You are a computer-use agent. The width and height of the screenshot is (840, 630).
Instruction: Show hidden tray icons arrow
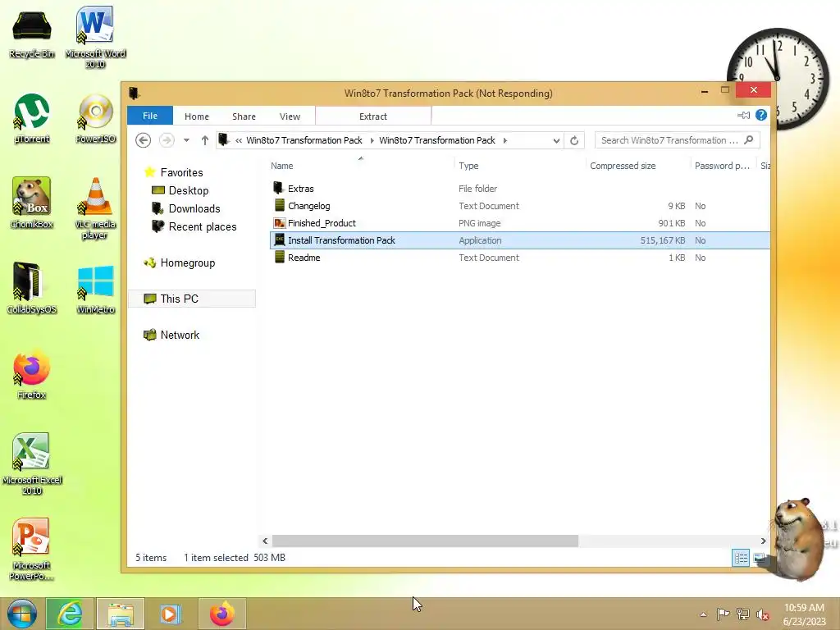703,614
